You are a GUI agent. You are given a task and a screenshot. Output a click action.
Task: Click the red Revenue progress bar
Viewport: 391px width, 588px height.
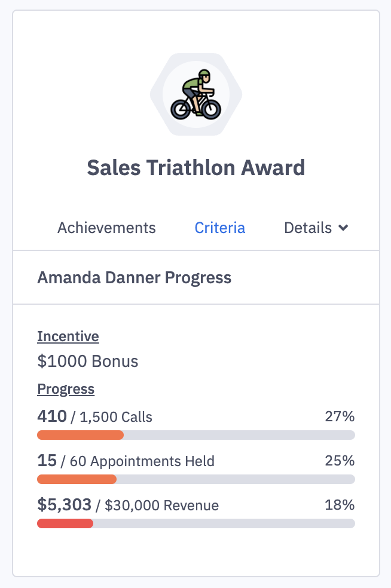pyautogui.click(x=65, y=523)
